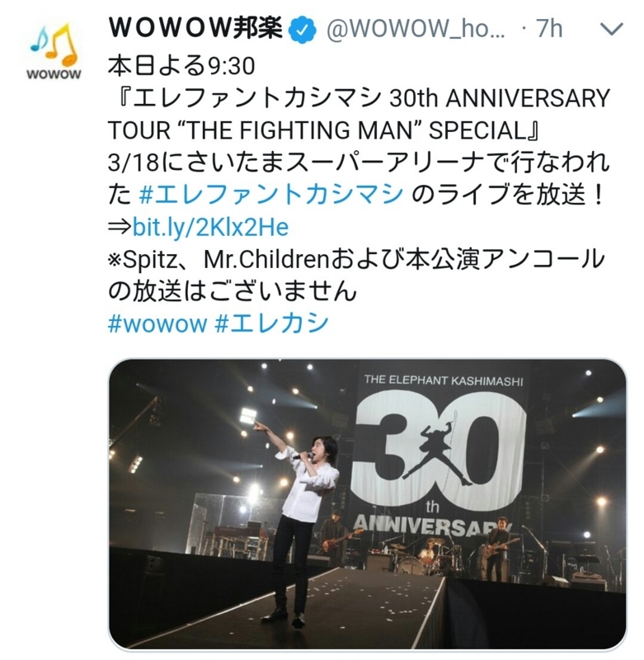644x660 pixels.
Task: Open the WOWOW profile avatar
Action: 54,51
